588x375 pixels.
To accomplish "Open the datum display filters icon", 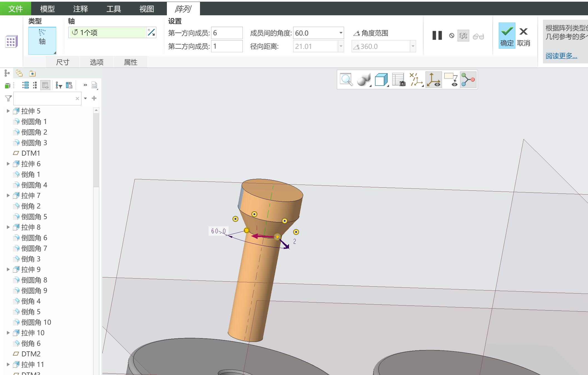I will click(x=416, y=80).
